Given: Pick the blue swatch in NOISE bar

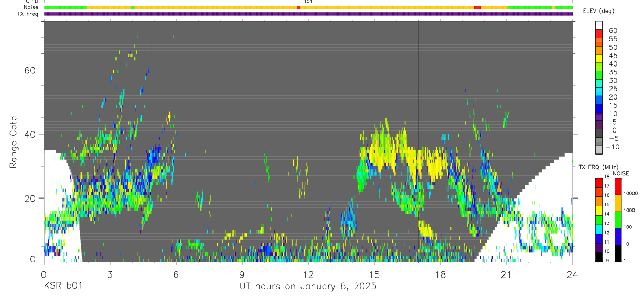Looking at the screenshot, I should point(617,237).
